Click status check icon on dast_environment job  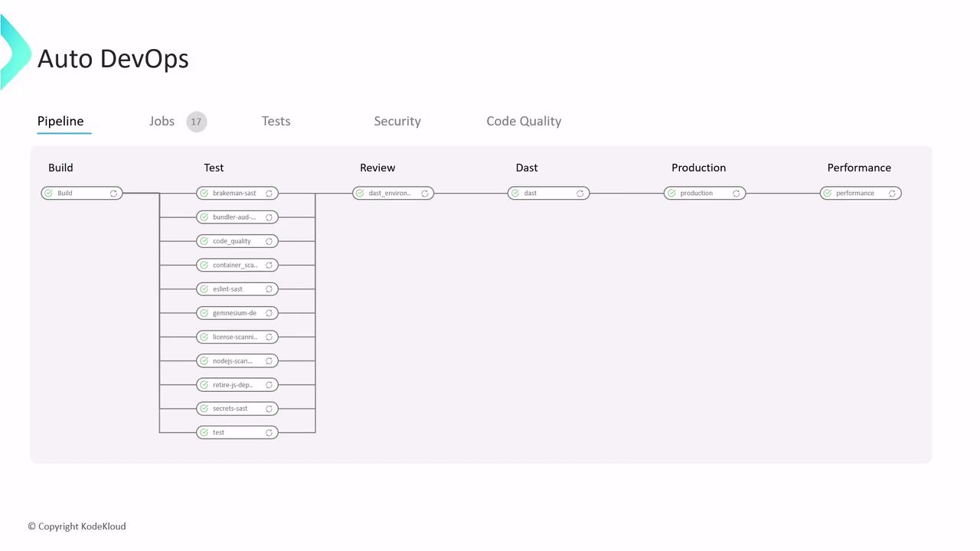click(x=360, y=194)
